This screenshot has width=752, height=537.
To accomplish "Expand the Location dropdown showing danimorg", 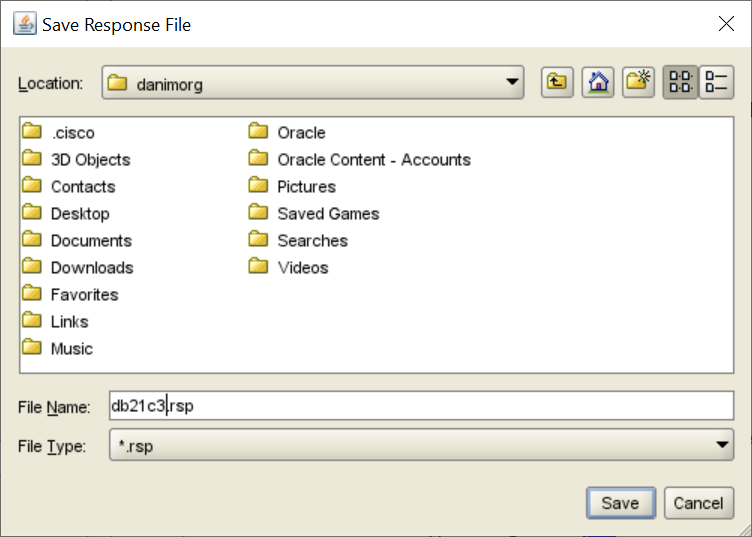I will tap(512, 84).
